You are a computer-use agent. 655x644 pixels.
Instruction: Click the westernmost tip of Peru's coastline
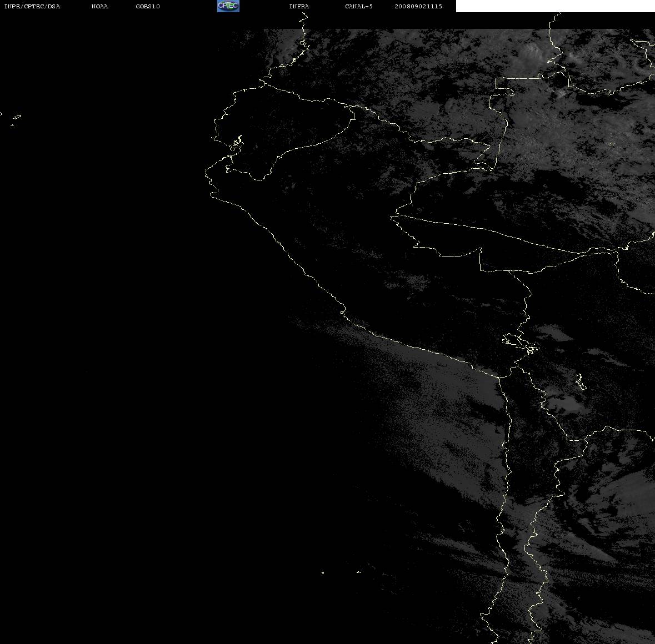coord(206,174)
